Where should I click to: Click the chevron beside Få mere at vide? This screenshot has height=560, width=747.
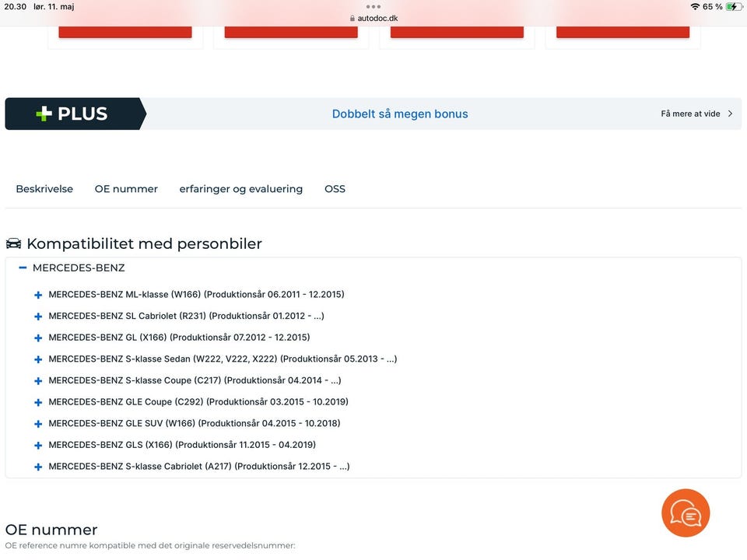click(x=731, y=114)
